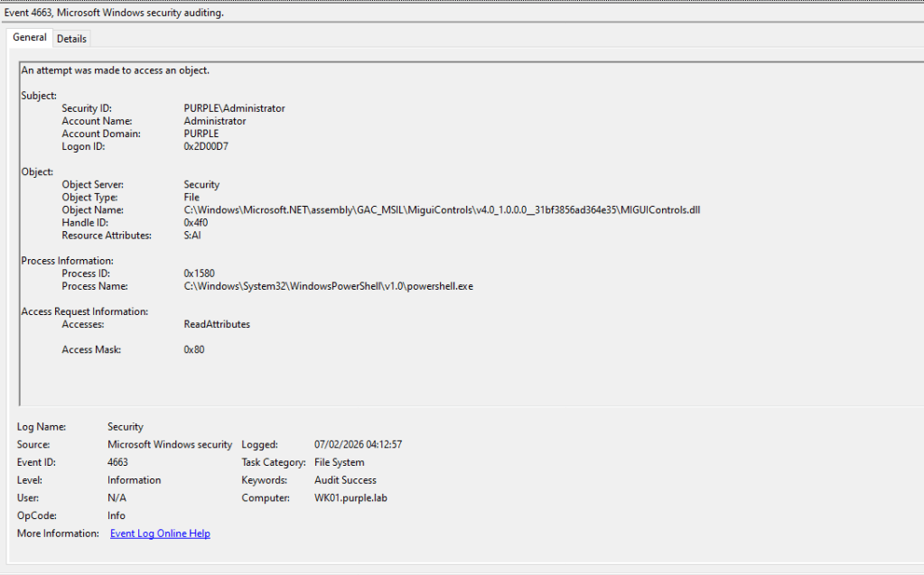Select the General tab
Viewport: 924px width, 575px height.
30,38
